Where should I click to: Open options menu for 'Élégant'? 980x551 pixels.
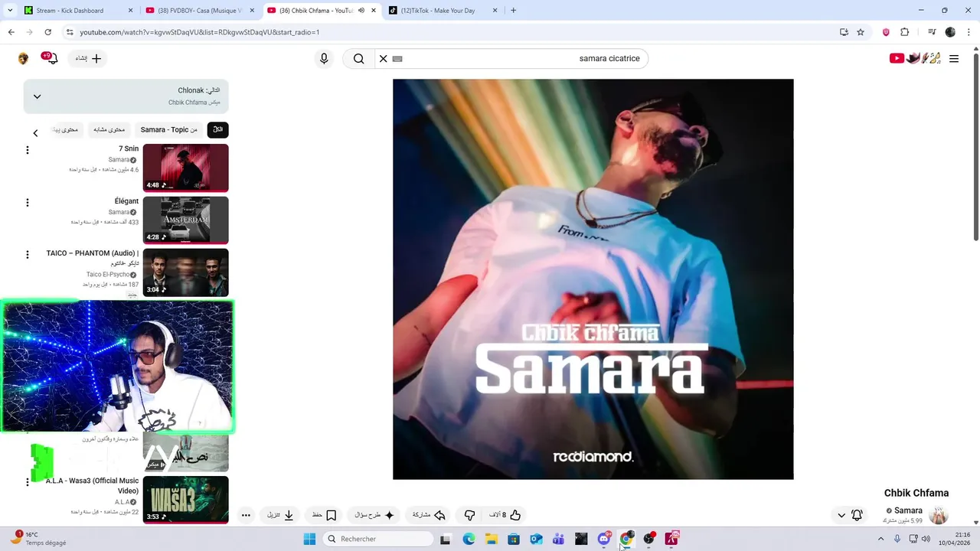coord(28,203)
